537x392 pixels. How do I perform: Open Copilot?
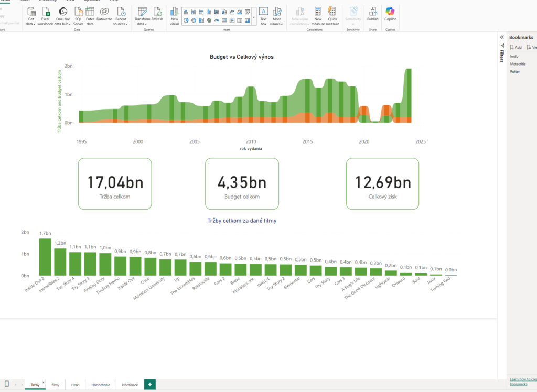390,14
